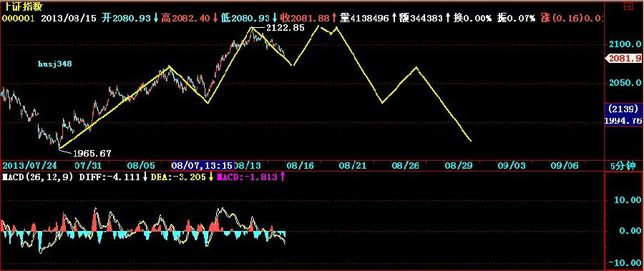Viewport: 644px width, 271px height.
Task: Click the (2139) blue axis marker
Action: point(624,109)
